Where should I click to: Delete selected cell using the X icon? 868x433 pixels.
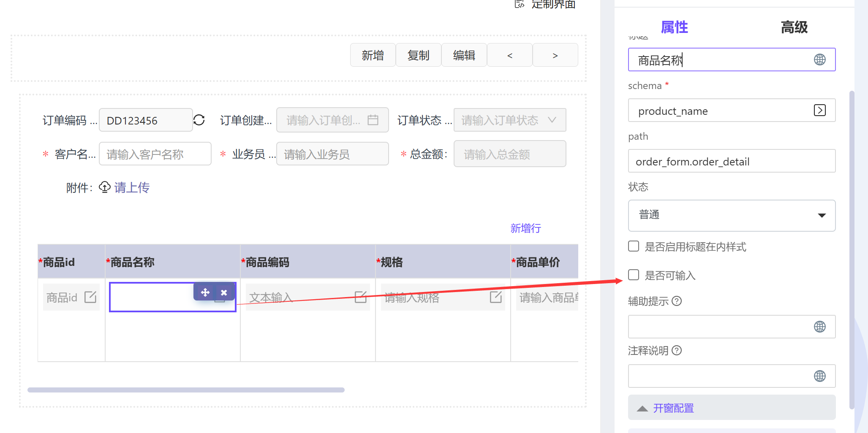point(224,292)
